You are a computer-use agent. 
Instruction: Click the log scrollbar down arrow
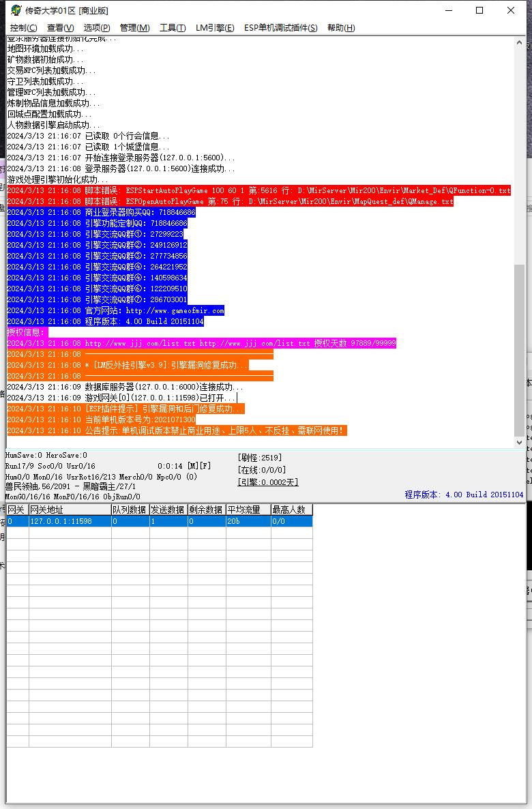click(519, 442)
